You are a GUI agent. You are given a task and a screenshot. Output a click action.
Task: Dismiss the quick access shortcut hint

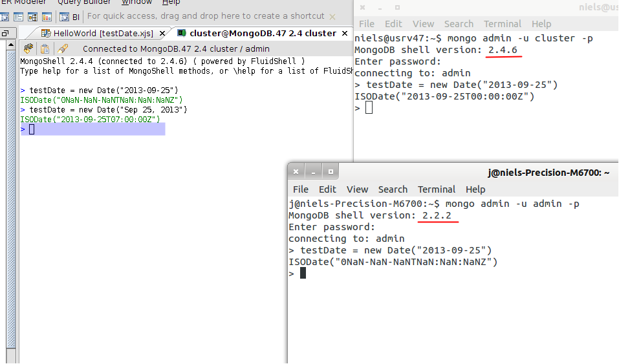[x=332, y=17]
